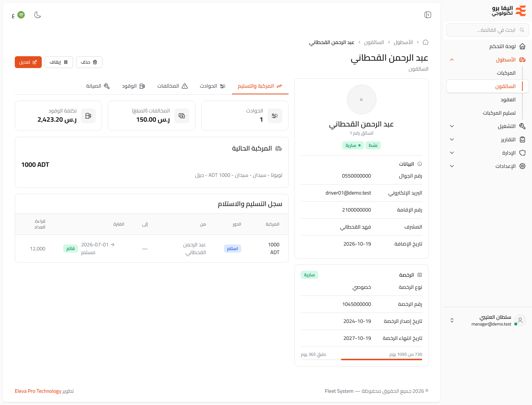
Task: Click the reports clipboard icon in sidebar
Action: (522, 139)
